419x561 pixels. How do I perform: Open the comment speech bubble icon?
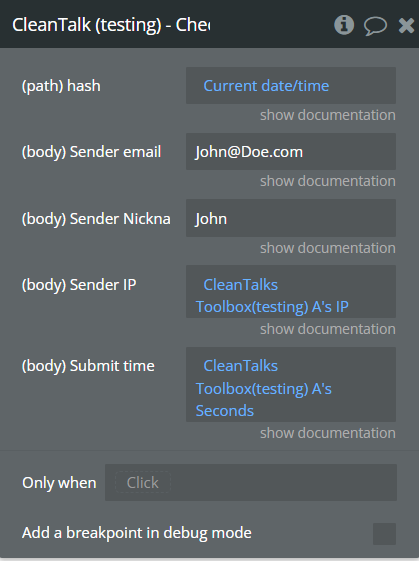[375, 26]
